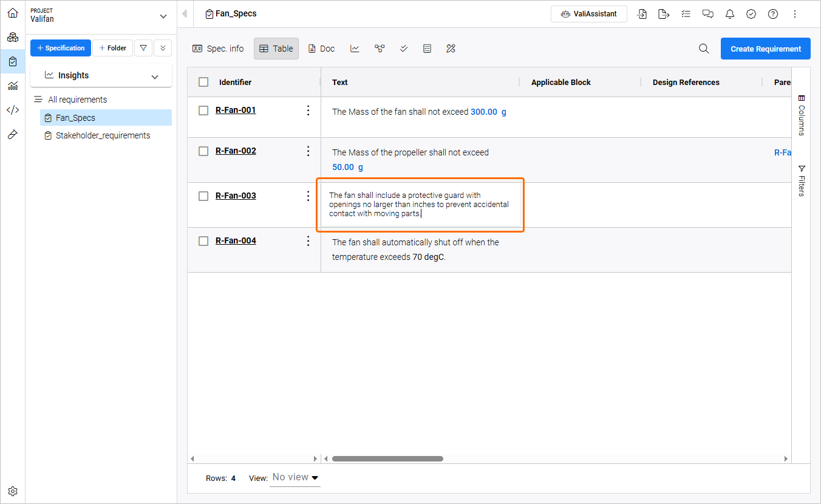Open the analytics chart icon in sidebar
The height and width of the screenshot is (504, 821).
pyautogui.click(x=13, y=86)
